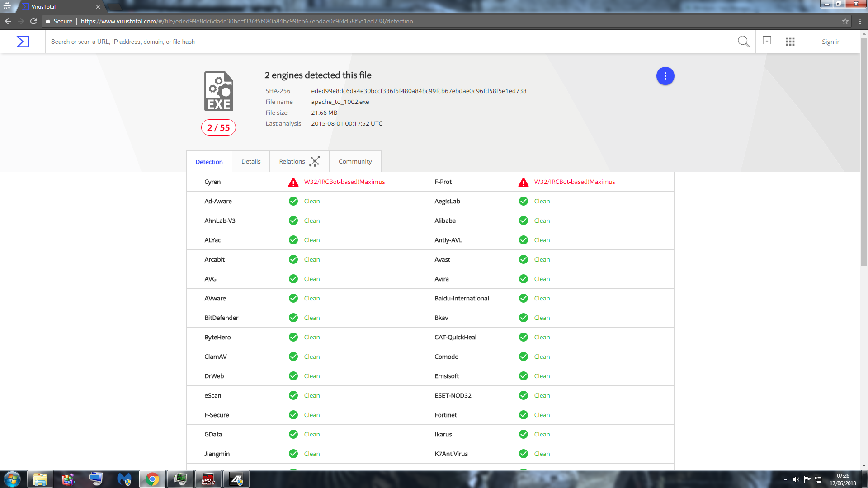Click the SHA-256 hash value
Image resolution: width=868 pixels, height=488 pixels.
coord(419,91)
